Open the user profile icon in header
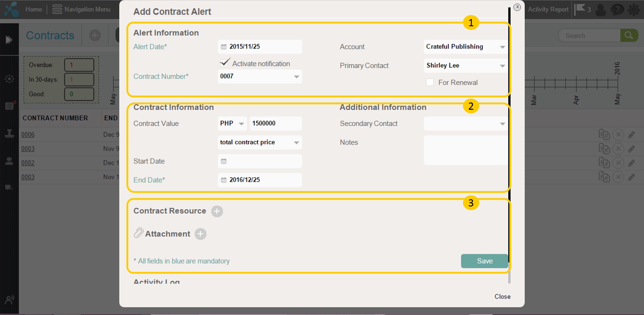 click(x=601, y=10)
